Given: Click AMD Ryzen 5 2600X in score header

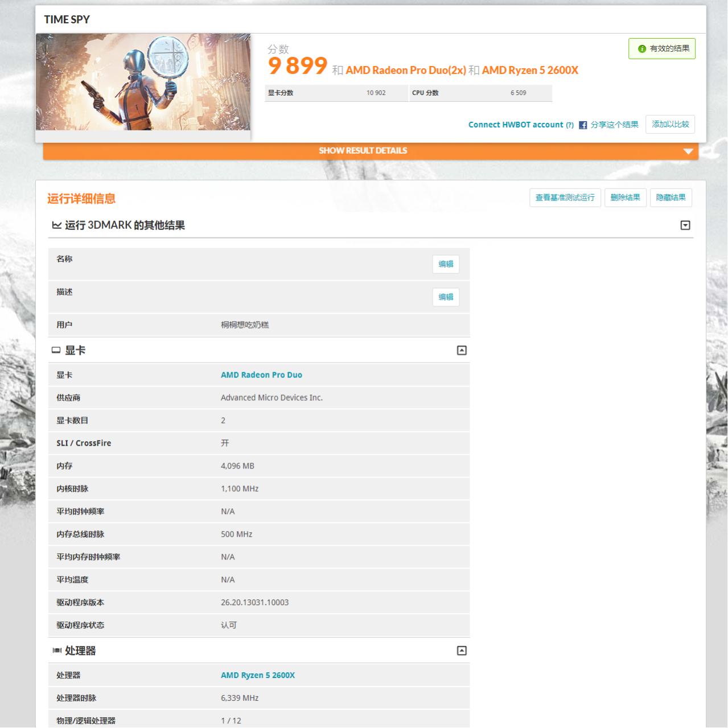Looking at the screenshot, I should point(530,71).
